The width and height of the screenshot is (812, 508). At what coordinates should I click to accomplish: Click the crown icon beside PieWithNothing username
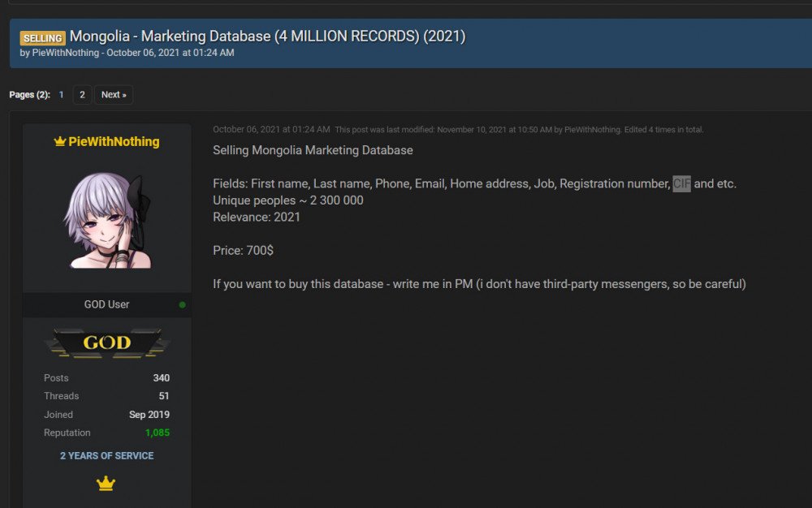click(59, 142)
